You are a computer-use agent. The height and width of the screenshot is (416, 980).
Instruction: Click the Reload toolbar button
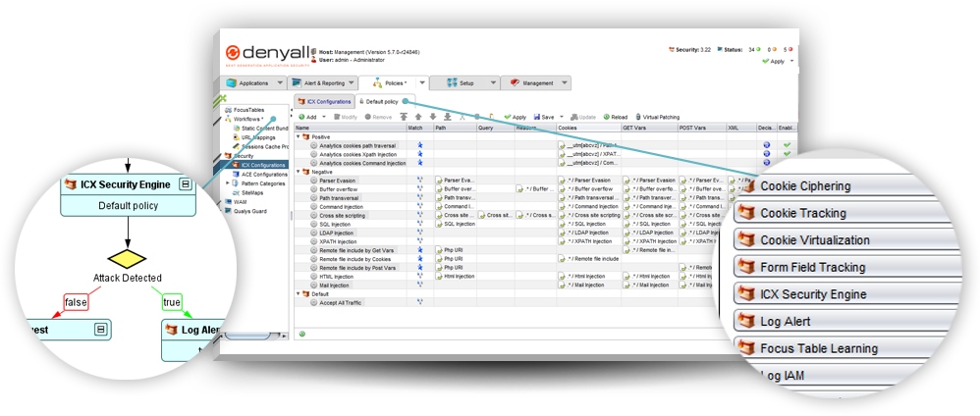pos(616,117)
